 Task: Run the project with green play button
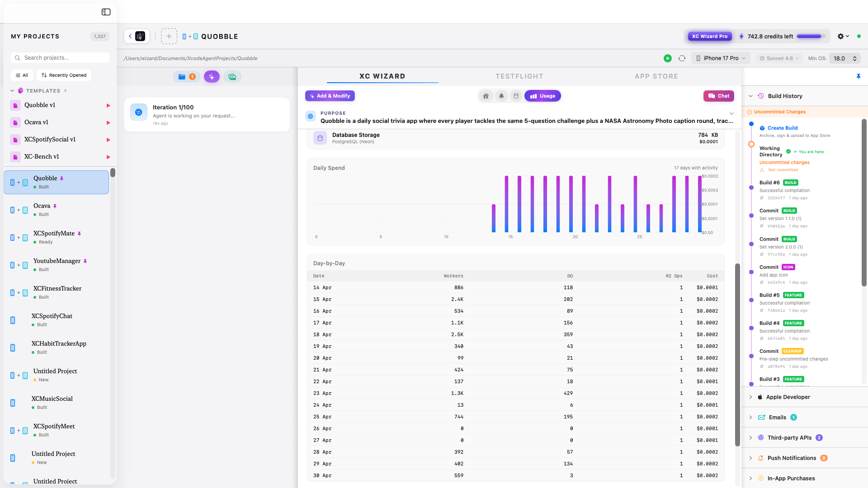667,58
